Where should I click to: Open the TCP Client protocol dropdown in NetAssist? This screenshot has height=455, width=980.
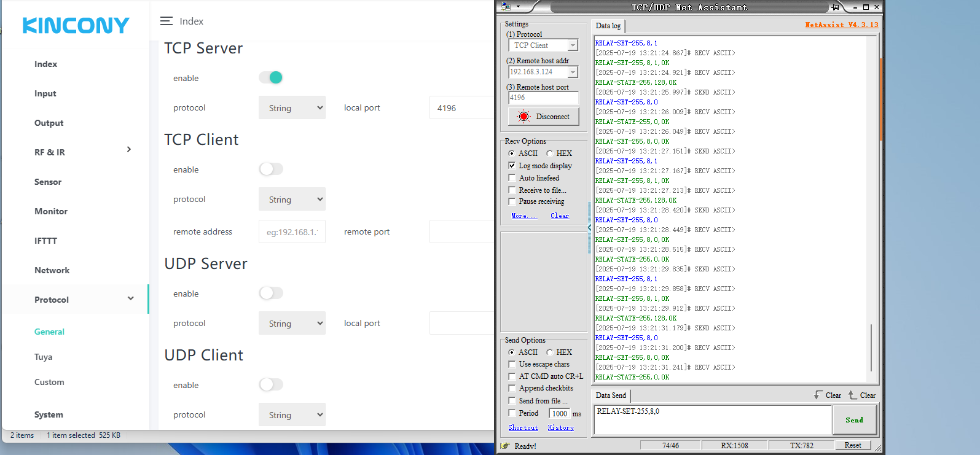click(543, 45)
